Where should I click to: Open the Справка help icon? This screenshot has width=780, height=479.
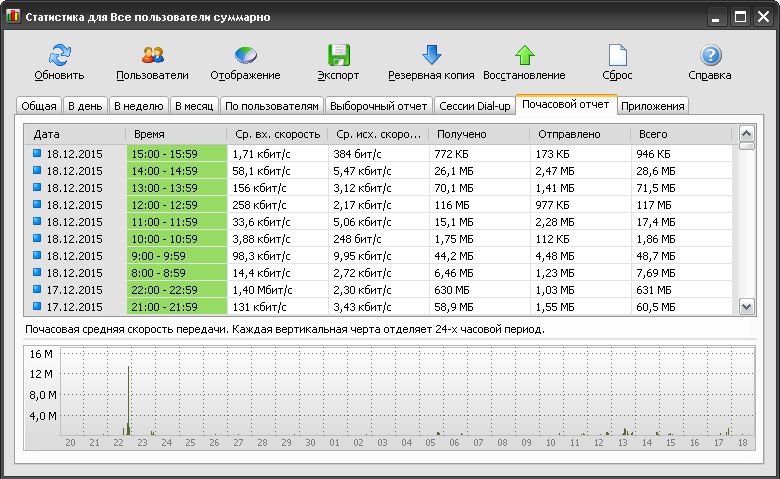[710, 55]
